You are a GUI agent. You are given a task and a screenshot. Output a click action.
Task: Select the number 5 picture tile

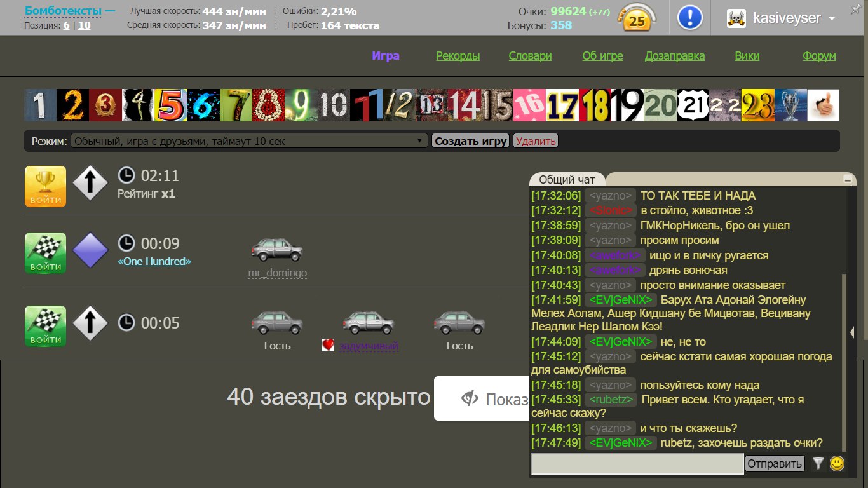[170, 105]
